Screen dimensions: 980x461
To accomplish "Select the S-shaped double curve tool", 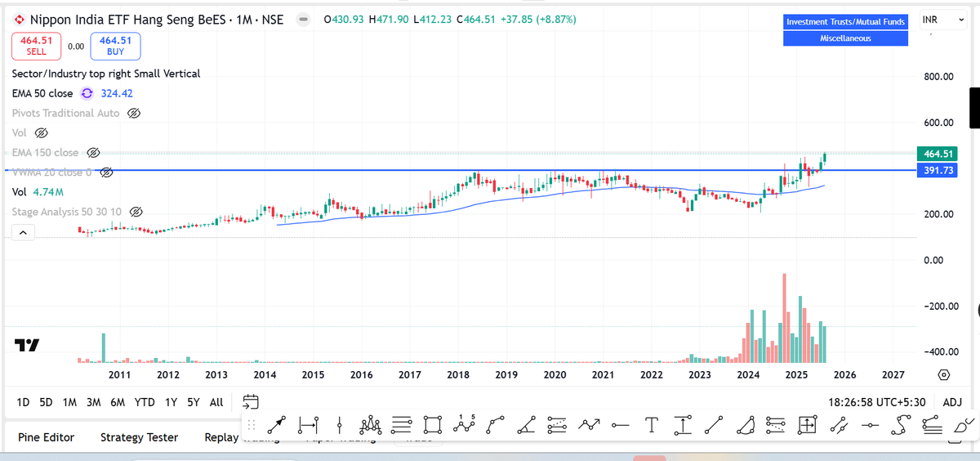I will coord(902,424).
